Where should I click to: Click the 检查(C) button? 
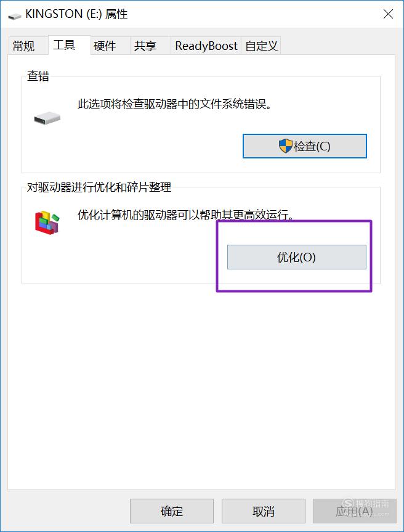(x=305, y=146)
